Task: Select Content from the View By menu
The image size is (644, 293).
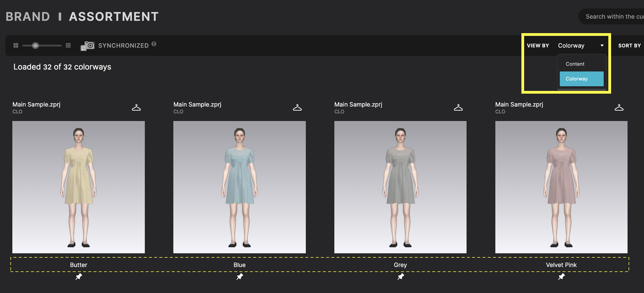Action: click(x=575, y=64)
